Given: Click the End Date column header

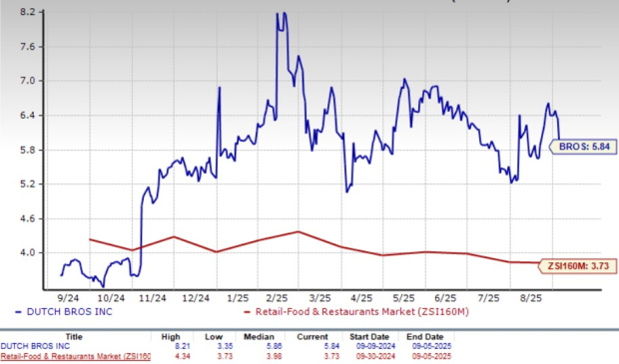Looking at the screenshot, I should 424,337.
